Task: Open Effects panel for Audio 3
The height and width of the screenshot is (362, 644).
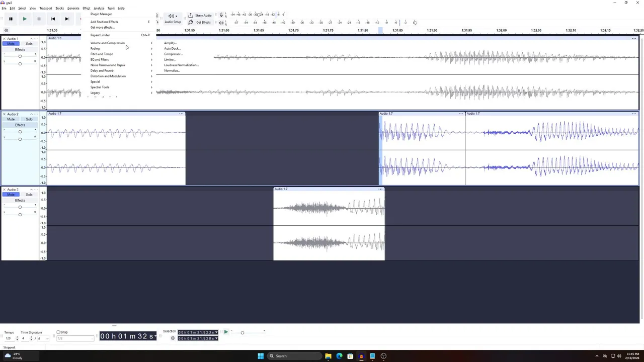Action: [x=20, y=200]
